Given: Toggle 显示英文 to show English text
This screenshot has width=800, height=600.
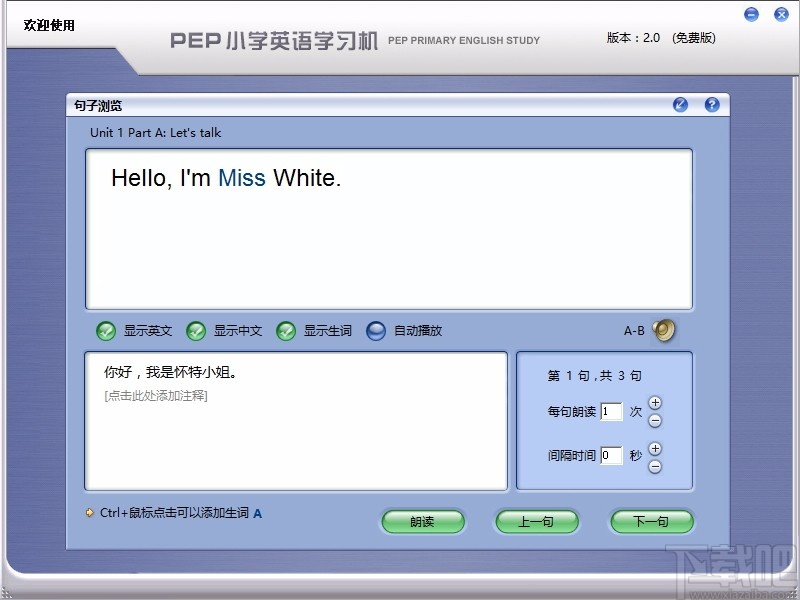Looking at the screenshot, I should [106, 331].
